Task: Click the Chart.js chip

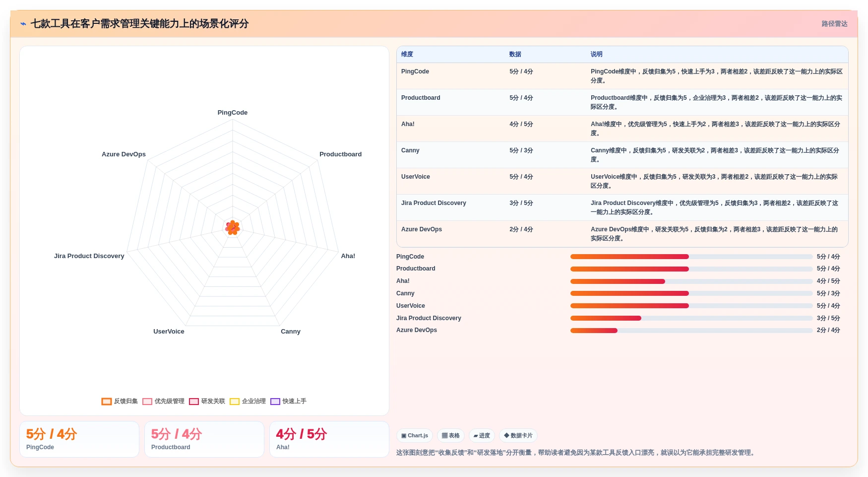Action: click(x=415, y=436)
